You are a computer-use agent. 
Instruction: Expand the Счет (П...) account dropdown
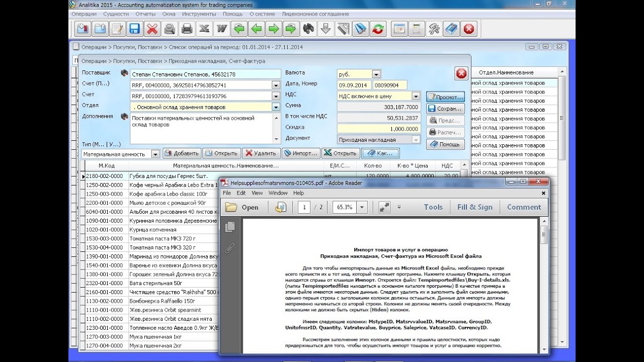tap(276, 85)
